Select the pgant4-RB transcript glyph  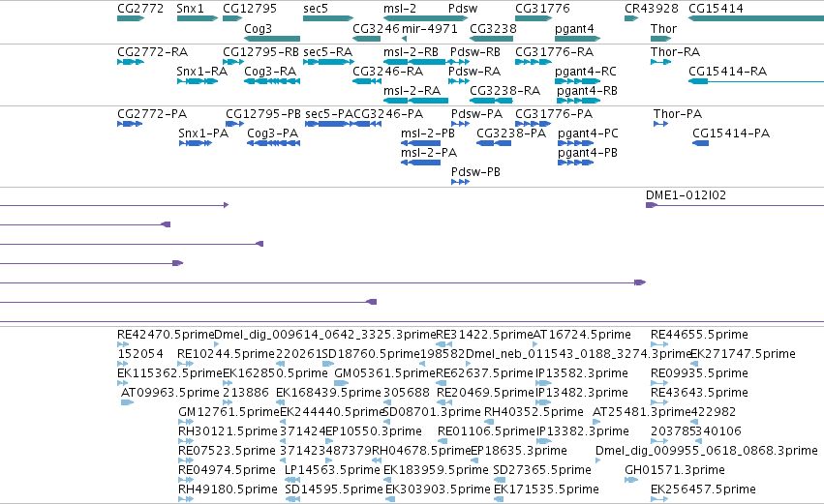pyautogui.click(x=577, y=101)
